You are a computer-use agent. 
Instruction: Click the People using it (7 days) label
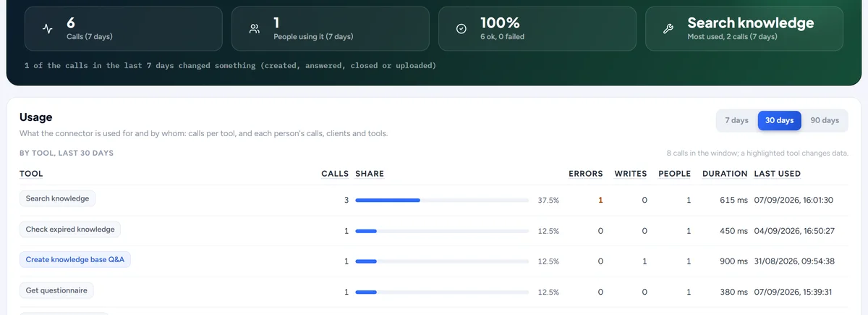(x=313, y=36)
